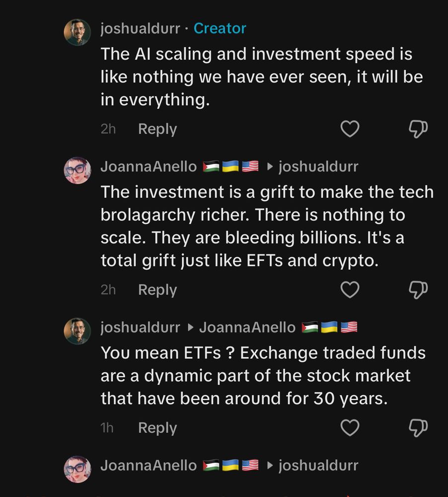Like the ETFs explanation comment
Screen dimensions: 448x497
[350, 427]
